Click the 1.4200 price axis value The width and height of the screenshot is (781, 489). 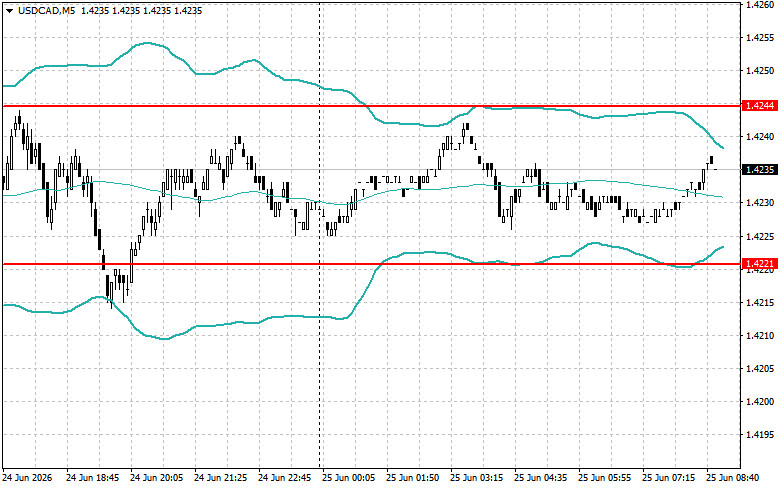tap(760, 401)
